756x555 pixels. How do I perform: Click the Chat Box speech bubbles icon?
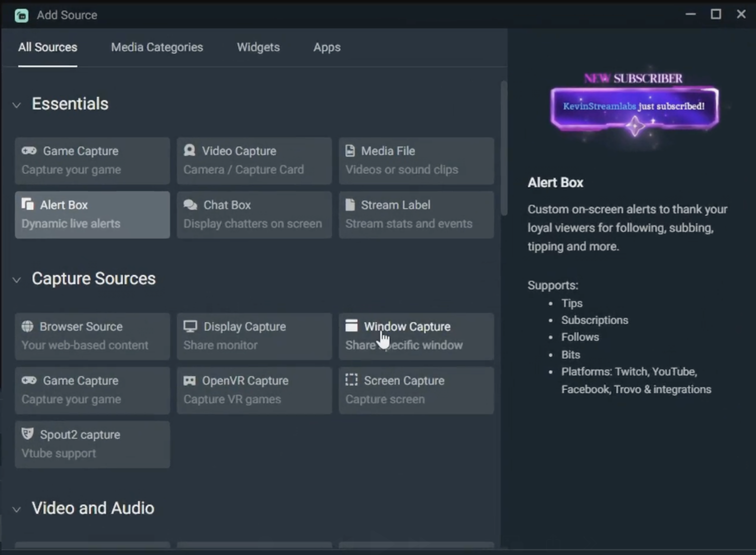click(x=190, y=204)
